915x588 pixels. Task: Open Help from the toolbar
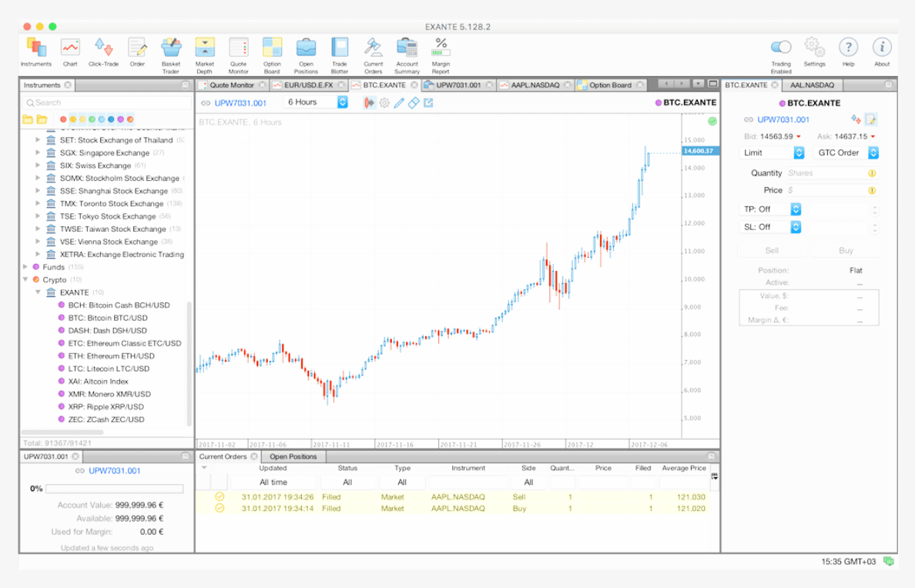pyautogui.click(x=848, y=52)
